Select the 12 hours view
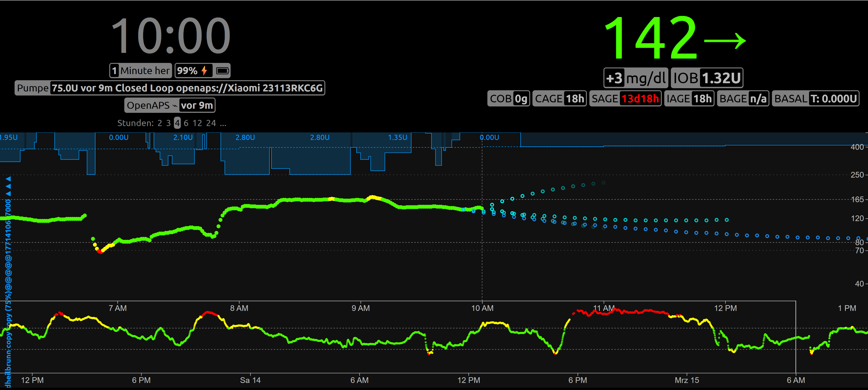868x390 pixels. (197, 123)
